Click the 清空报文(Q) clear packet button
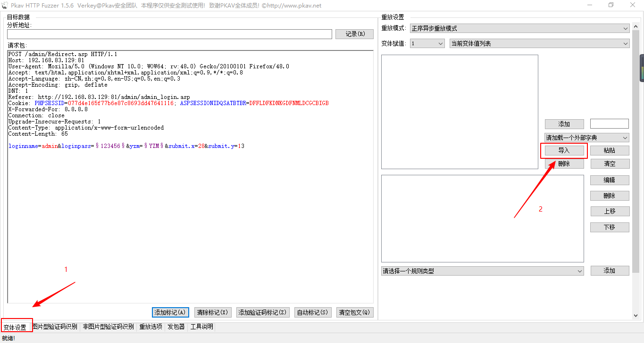Screen dimensions: 644x343 click(x=355, y=312)
